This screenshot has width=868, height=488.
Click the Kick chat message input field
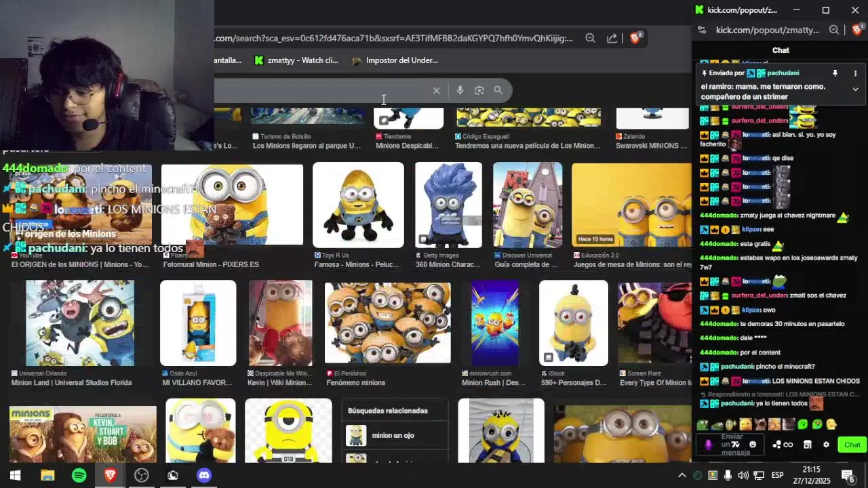pos(731,445)
